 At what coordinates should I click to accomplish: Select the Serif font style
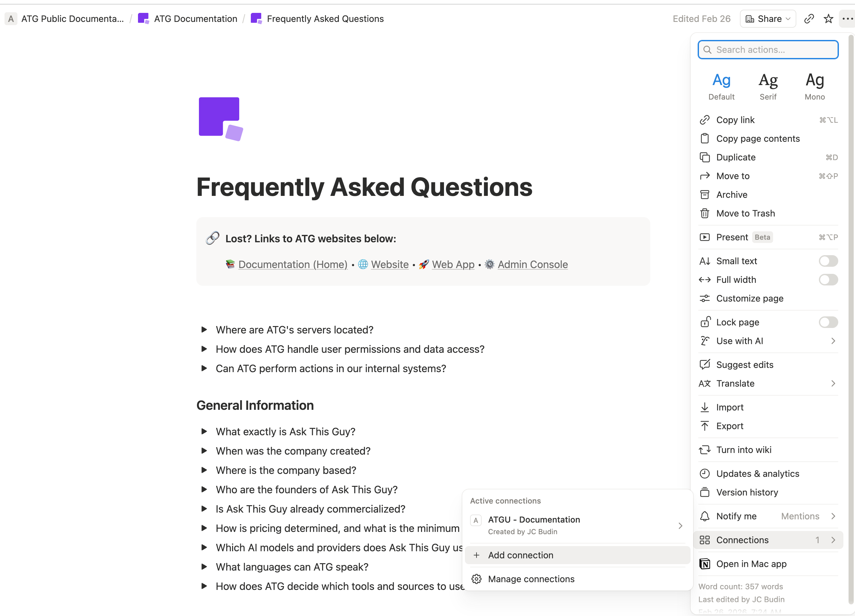point(768,87)
